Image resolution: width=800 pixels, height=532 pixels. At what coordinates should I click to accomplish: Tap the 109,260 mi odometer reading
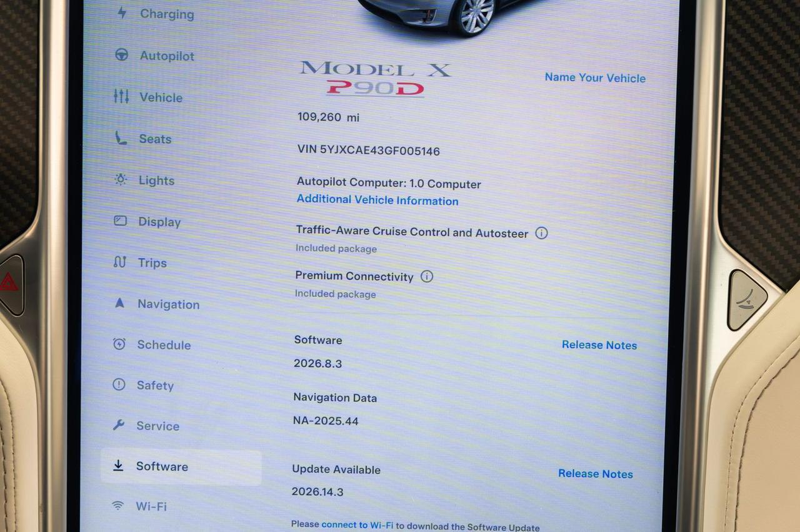pyautogui.click(x=329, y=117)
